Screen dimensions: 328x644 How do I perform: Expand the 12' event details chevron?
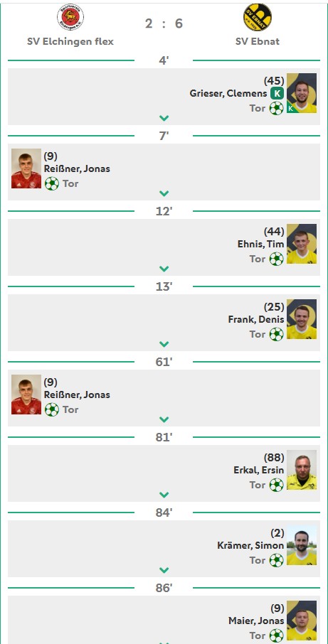[x=164, y=269]
